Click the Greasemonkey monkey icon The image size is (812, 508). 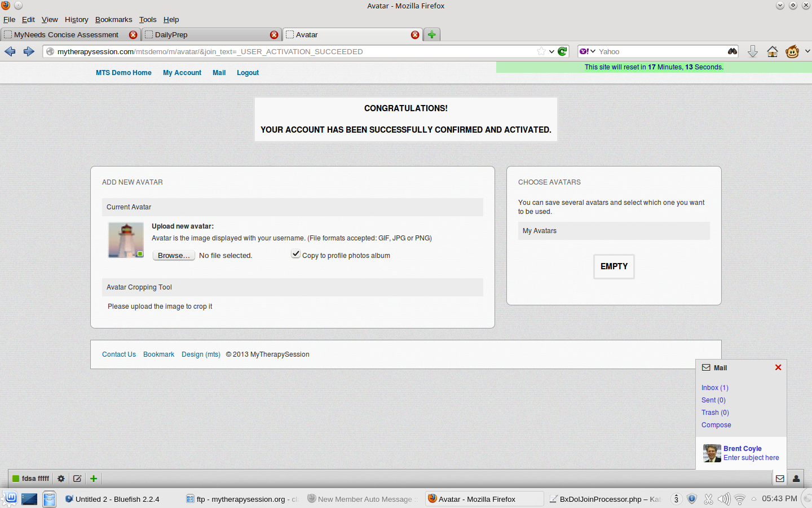792,51
